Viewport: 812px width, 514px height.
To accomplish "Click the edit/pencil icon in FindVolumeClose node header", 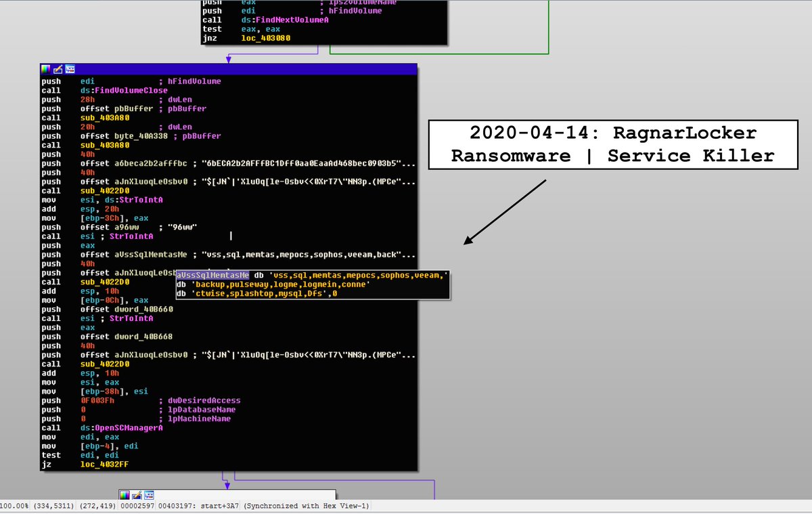I will [x=58, y=69].
